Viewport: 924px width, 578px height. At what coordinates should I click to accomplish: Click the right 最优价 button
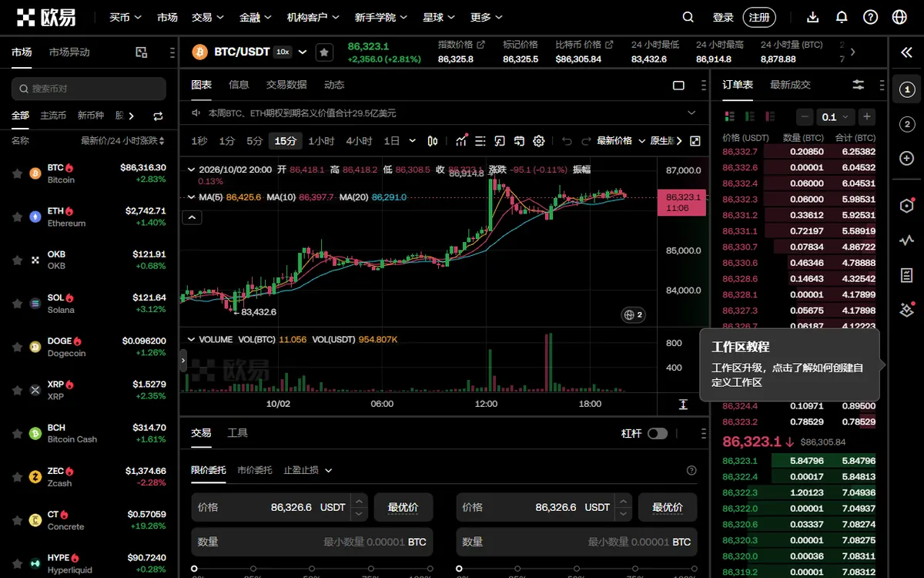pos(668,507)
